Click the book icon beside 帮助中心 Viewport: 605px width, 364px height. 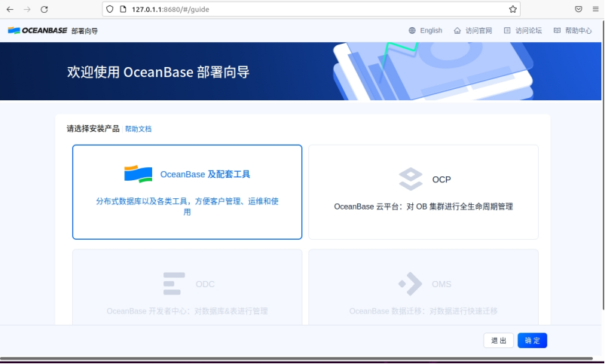coord(557,30)
